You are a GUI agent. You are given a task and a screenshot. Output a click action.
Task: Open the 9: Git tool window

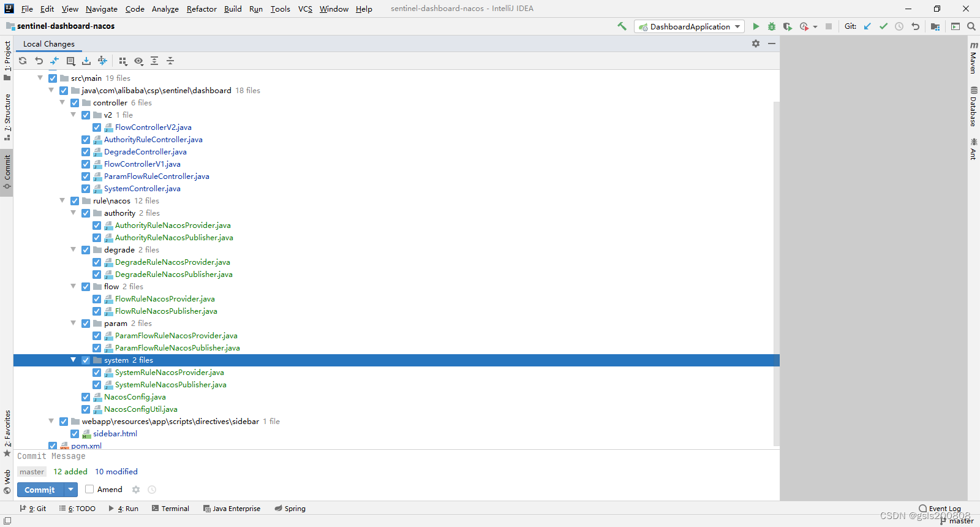[x=33, y=509]
